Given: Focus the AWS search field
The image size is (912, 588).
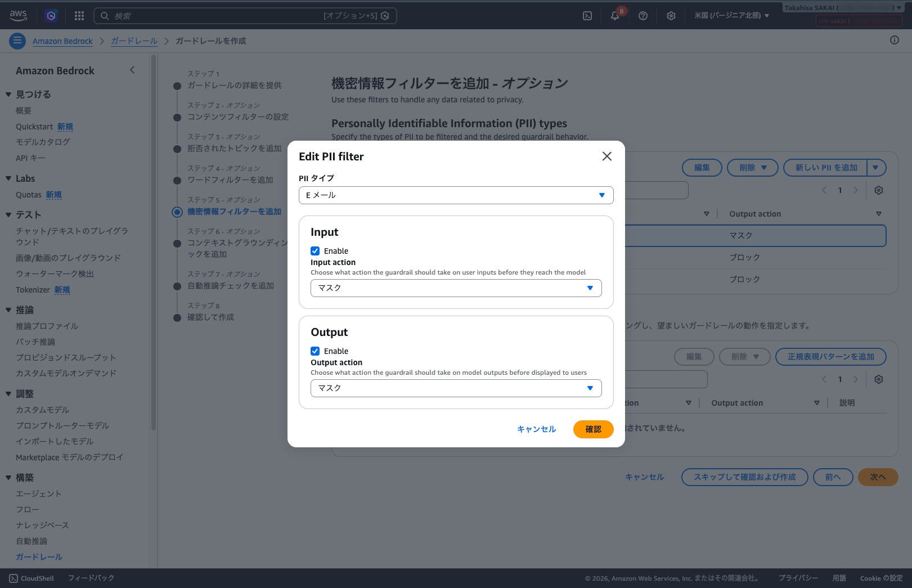Looking at the screenshot, I should pos(245,16).
